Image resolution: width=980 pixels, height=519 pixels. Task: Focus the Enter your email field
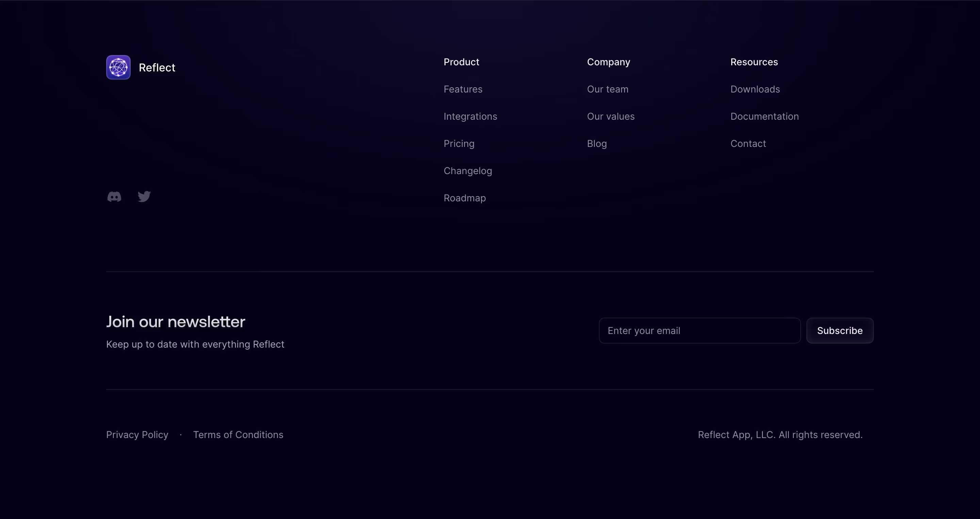(700, 330)
